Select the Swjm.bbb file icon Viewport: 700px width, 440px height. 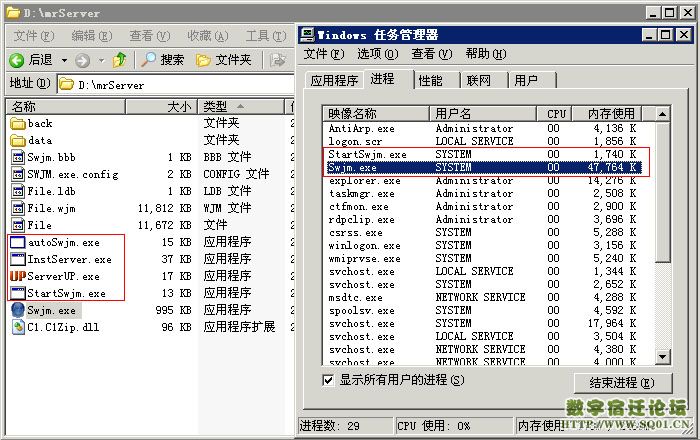[x=18, y=158]
